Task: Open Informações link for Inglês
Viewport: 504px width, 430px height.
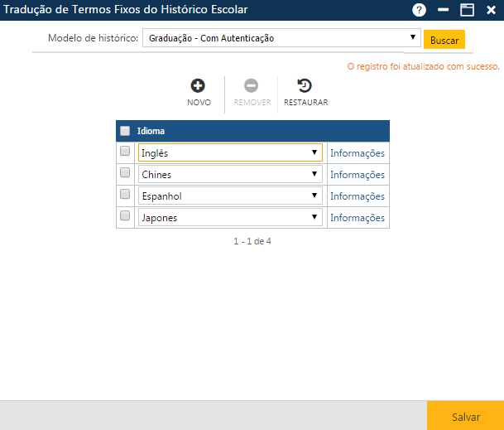Action: tap(358, 153)
